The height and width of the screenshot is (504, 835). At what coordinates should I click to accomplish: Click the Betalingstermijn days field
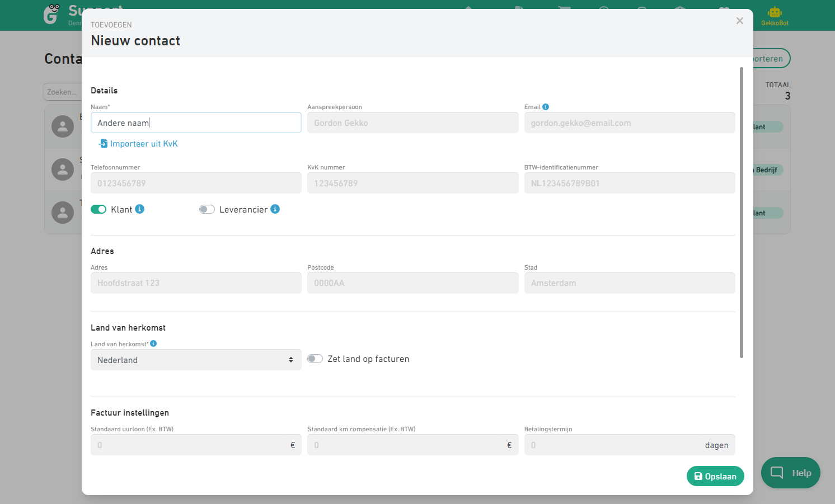click(630, 445)
